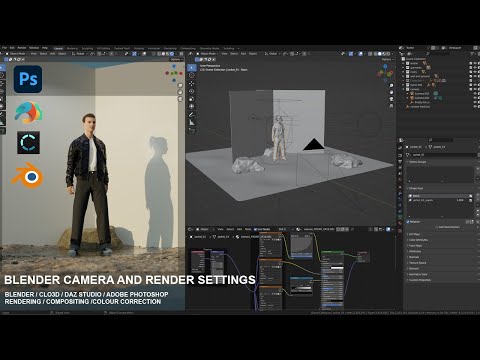Open Texture properties tab
The image size is (480, 360).
(400, 230)
